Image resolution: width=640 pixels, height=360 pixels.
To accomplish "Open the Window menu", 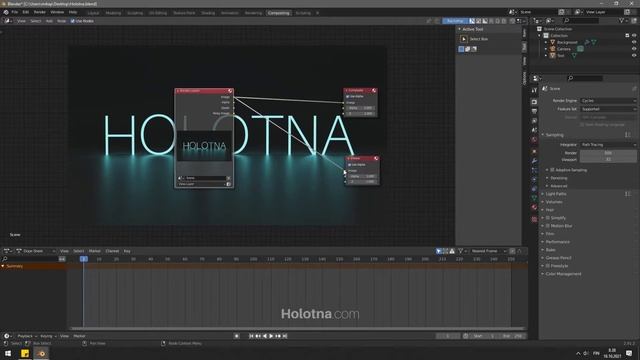I will coord(57,12).
